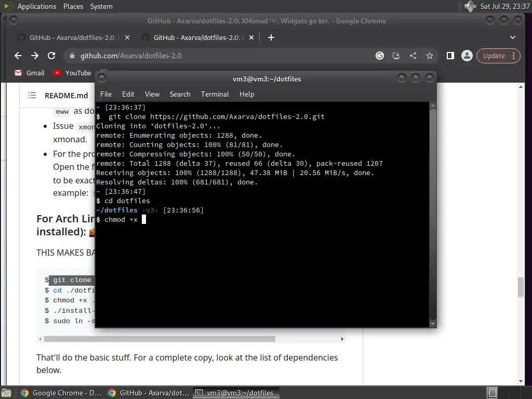The image size is (532, 399).
Task: Open clock showing Sat Jul 29
Action: 504,6
